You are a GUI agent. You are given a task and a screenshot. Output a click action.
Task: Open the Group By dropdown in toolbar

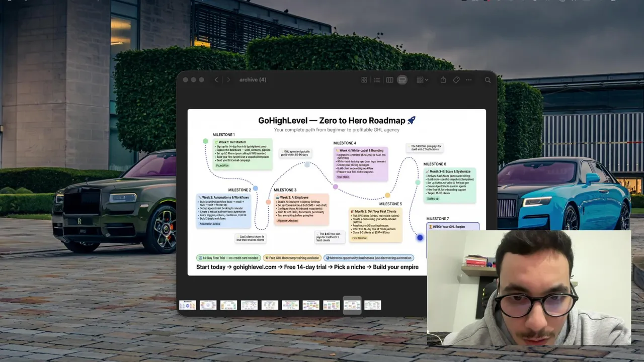click(422, 80)
